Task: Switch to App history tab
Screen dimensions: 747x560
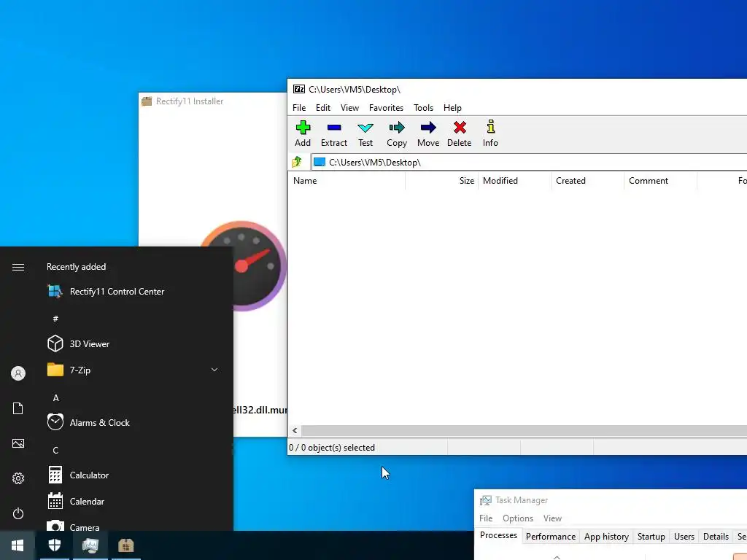Action: click(x=606, y=537)
